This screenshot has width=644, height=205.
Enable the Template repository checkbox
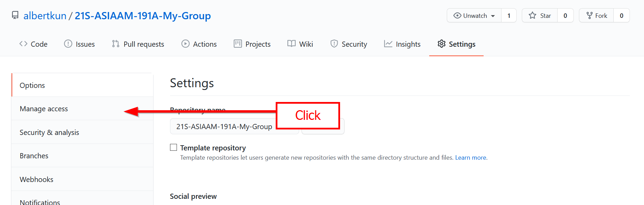(x=173, y=148)
